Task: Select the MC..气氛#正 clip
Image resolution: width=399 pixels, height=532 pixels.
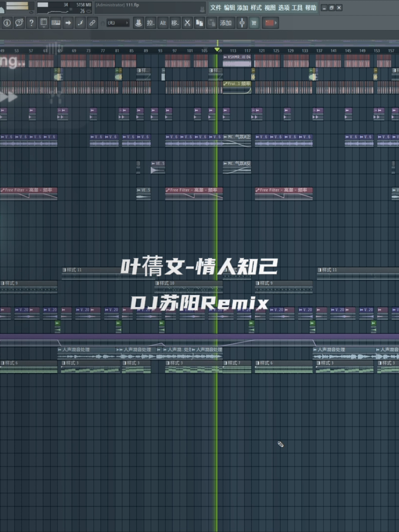Action: pyautogui.click(x=237, y=140)
